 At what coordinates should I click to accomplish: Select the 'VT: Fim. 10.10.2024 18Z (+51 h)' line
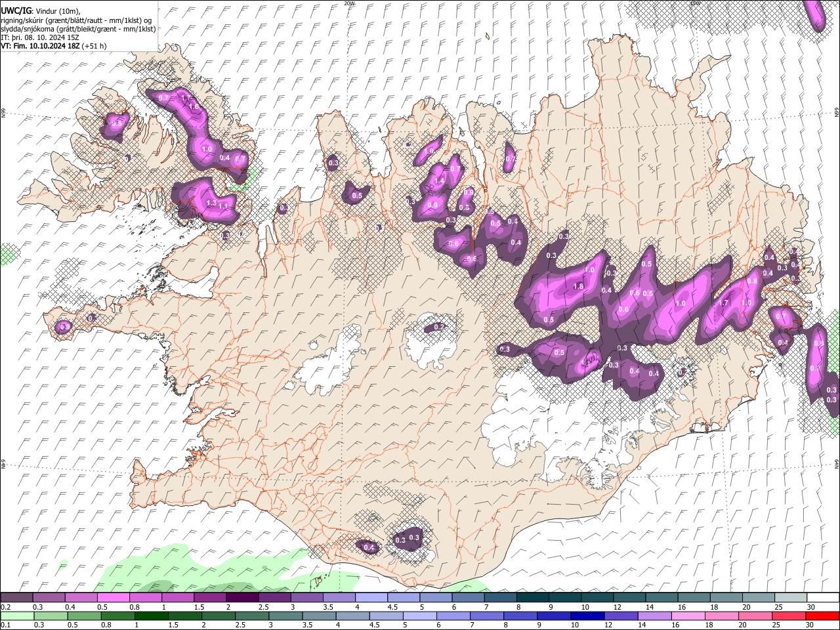(53, 46)
